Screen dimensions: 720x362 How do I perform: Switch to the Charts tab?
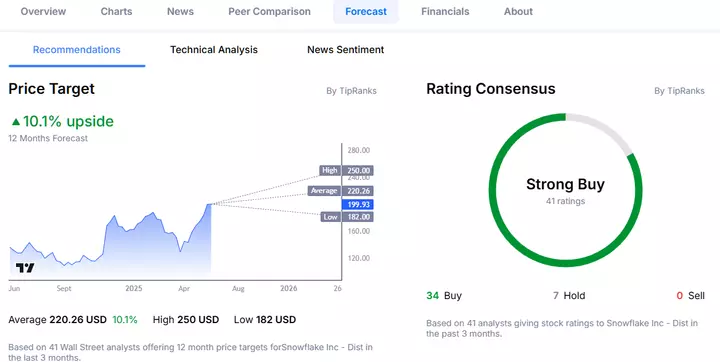click(116, 11)
